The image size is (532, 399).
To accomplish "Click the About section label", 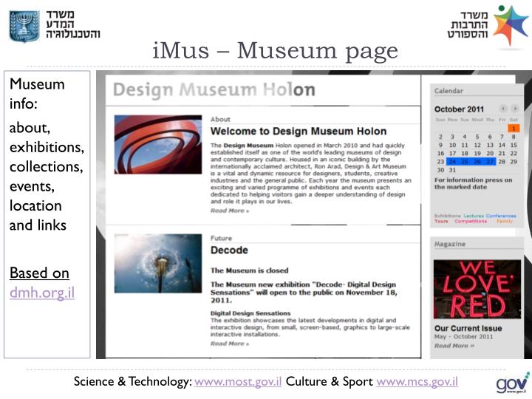I will click(x=220, y=120).
